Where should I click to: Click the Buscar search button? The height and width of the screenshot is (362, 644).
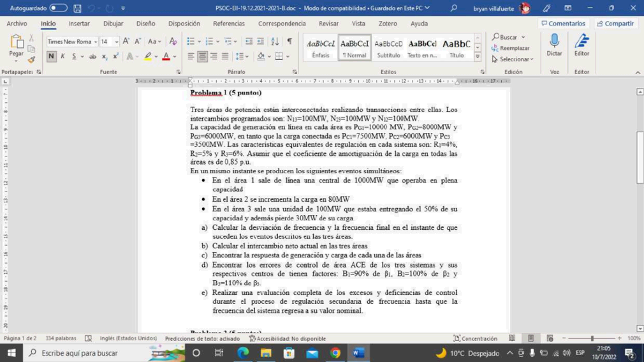508,37
